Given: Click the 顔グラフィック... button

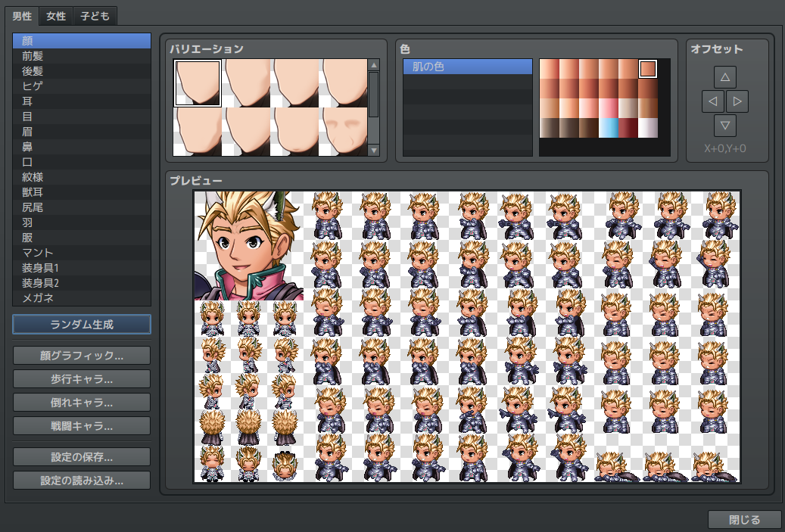Looking at the screenshot, I should [82, 355].
